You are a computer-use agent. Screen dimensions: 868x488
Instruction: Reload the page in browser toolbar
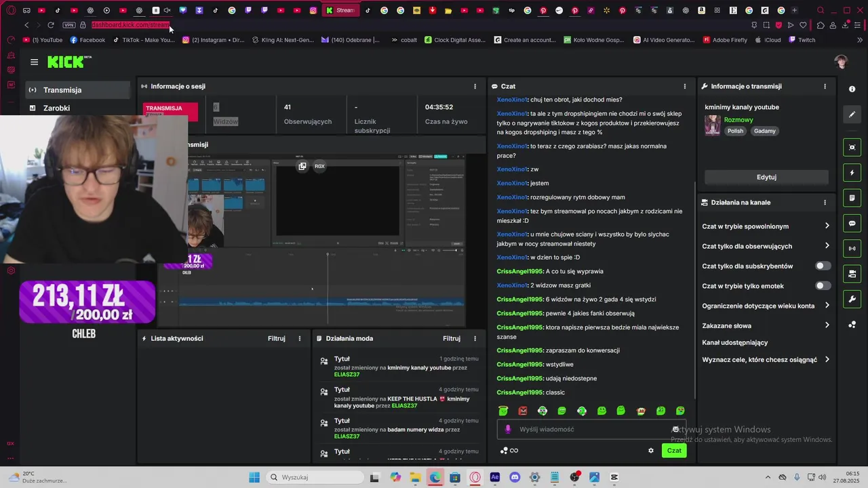(x=50, y=25)
